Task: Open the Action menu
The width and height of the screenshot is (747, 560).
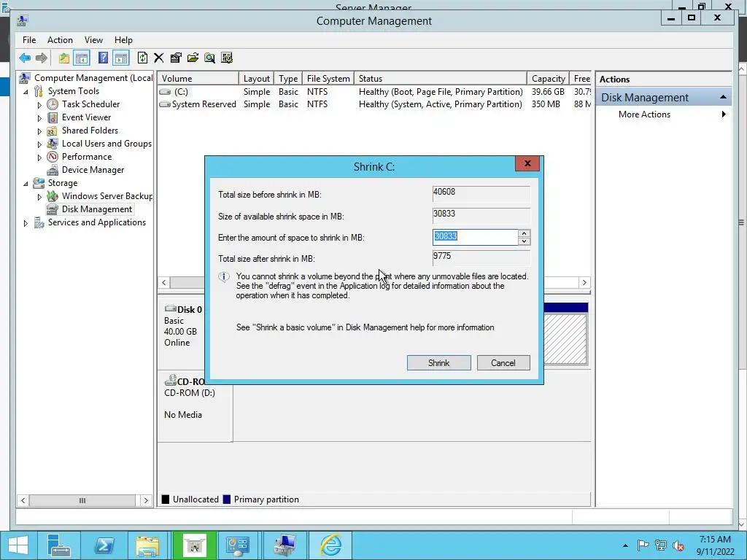Action: pos(60,40)
